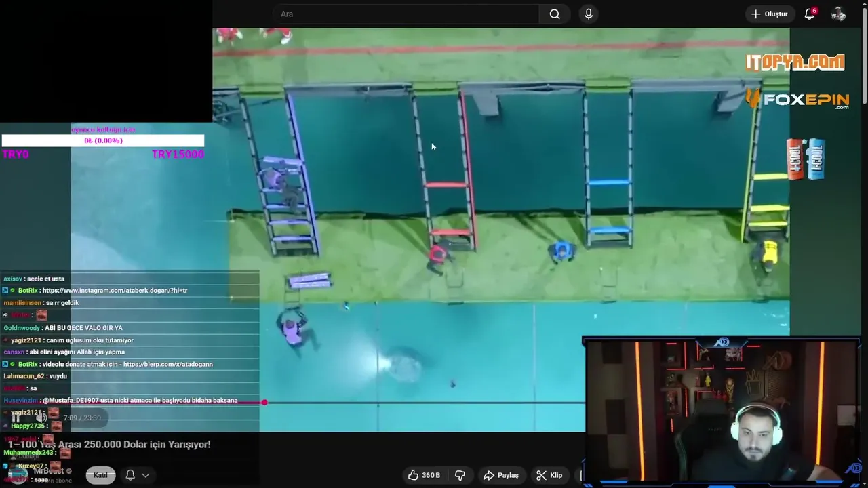Click the magnifying glass search button
The height and width of the screenshot is (488, 868).
click(x=555, y=14)
